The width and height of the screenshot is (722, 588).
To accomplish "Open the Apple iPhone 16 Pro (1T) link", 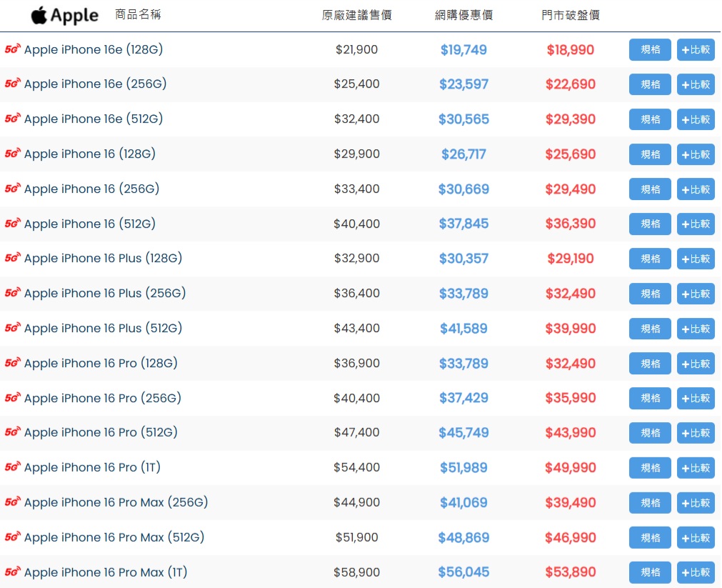I will (92, 467).
